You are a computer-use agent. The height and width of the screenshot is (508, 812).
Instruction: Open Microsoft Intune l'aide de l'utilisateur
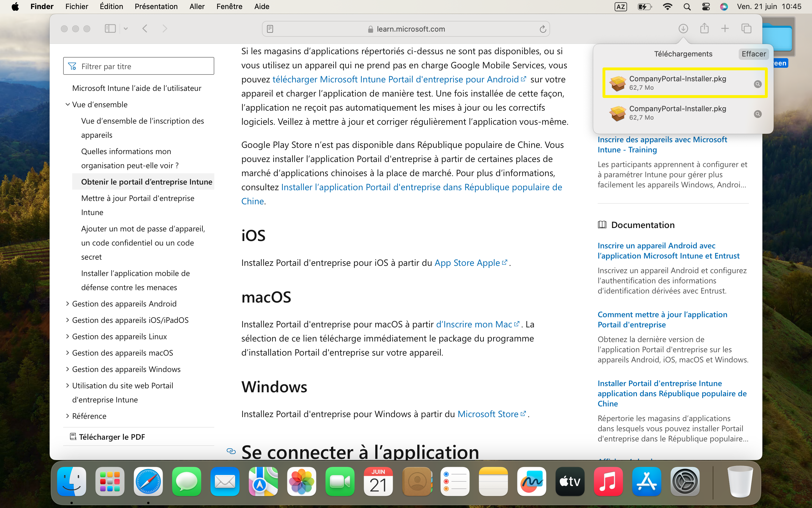[136, 88]
